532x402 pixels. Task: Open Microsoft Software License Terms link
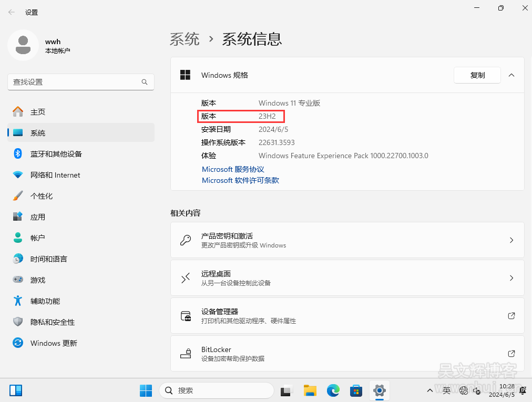coord(240,180)
